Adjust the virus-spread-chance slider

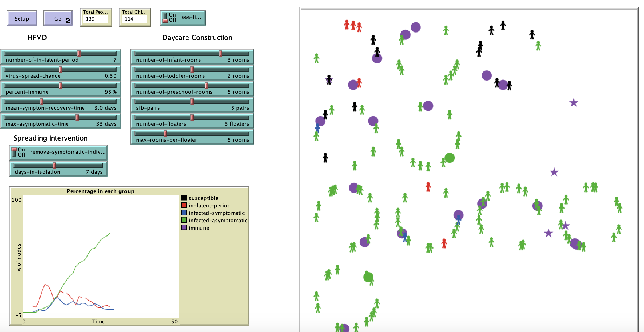(61, 69)
